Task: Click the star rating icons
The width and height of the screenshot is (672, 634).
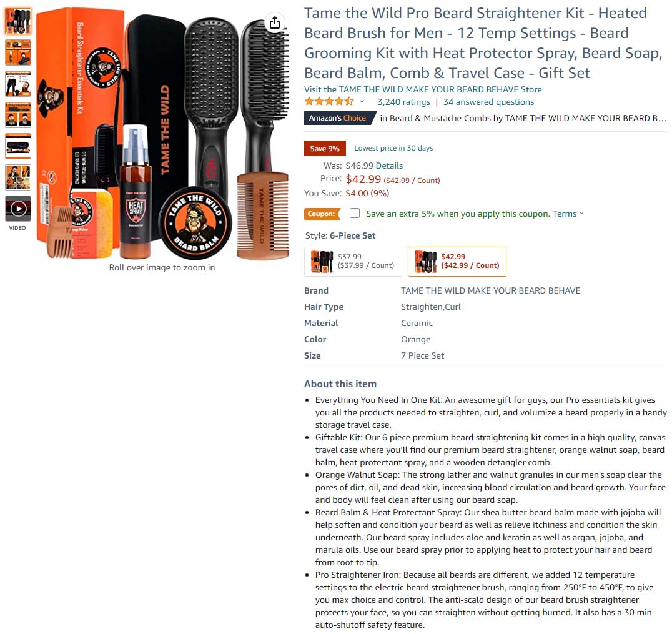Action: (329, 102)
